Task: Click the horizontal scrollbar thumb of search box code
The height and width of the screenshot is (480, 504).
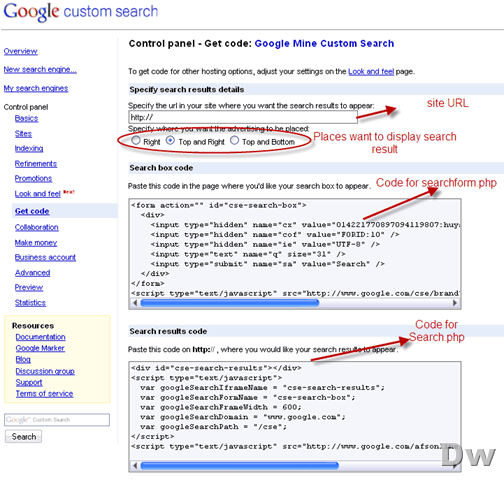Action: [x=230, y=303]
